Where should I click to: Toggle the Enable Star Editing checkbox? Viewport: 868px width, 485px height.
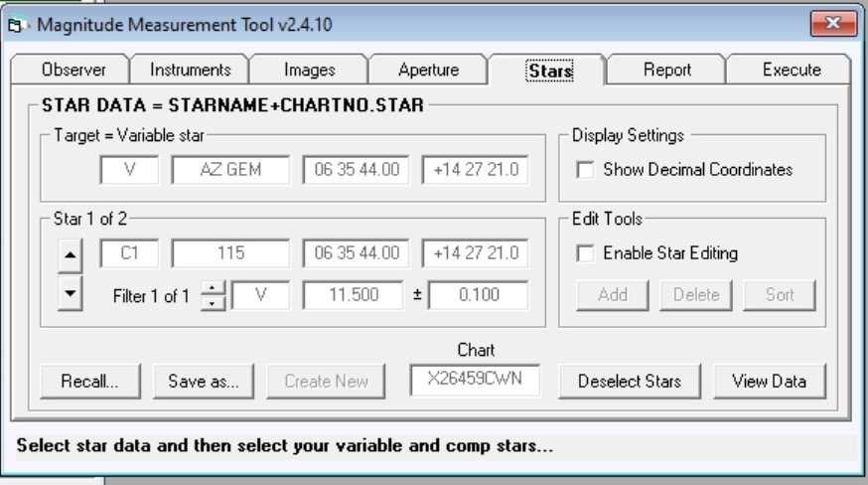585,254
